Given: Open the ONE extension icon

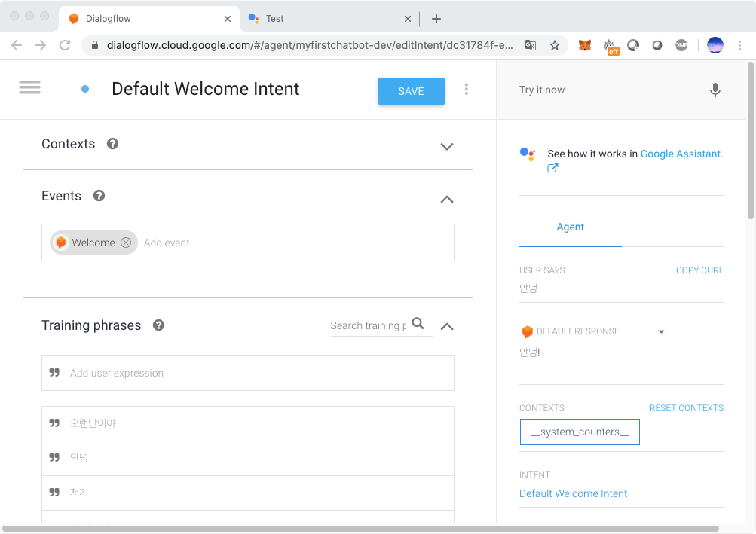Looking at the screenshot, I should (681, 45).
